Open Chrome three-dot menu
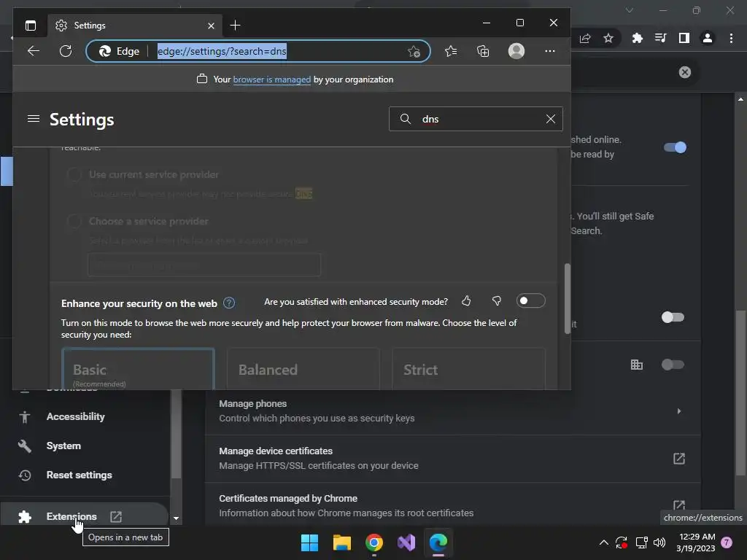Image resolution: width=747 pixels, height=560 pixels. [731, 38]
